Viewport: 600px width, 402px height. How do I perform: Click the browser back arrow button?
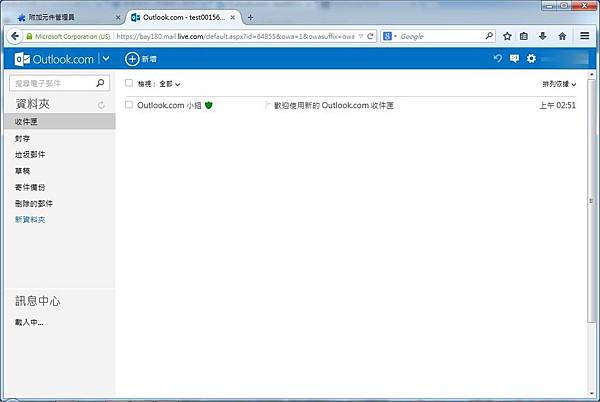(x=15, y=36)
